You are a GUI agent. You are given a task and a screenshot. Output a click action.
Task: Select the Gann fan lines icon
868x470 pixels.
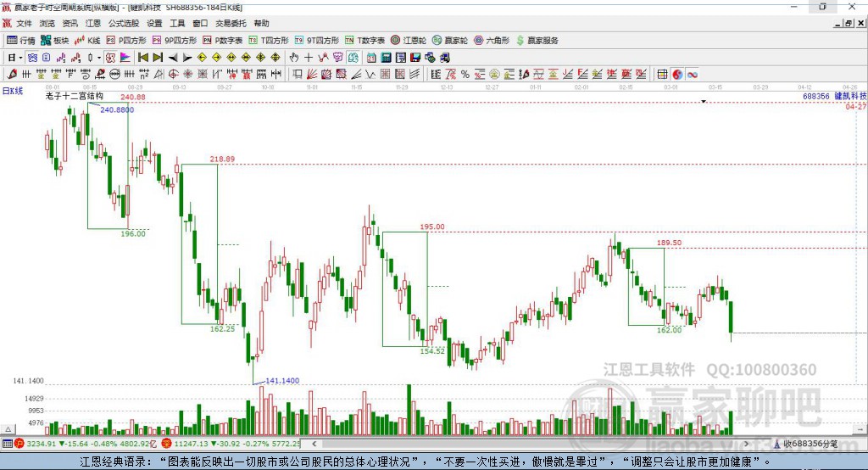(312, 75)
